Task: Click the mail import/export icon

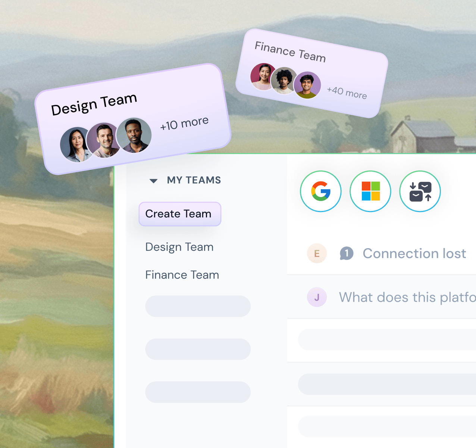Action: pos(420,192)
